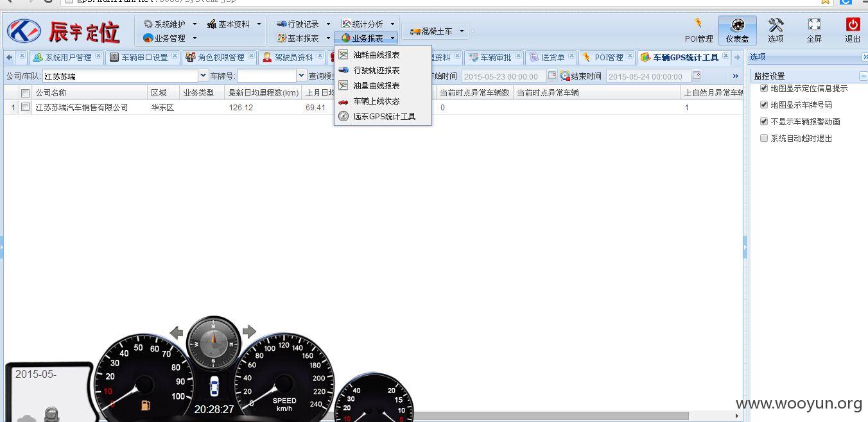Collapse the 监控设置 section
The width and height of the screenshot is (868, 422).
point(864,76)
